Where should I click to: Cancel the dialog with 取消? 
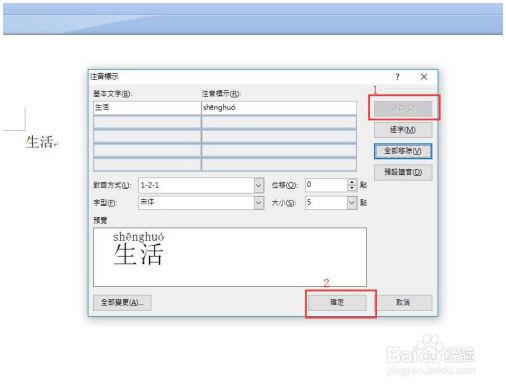coord(403,303)
